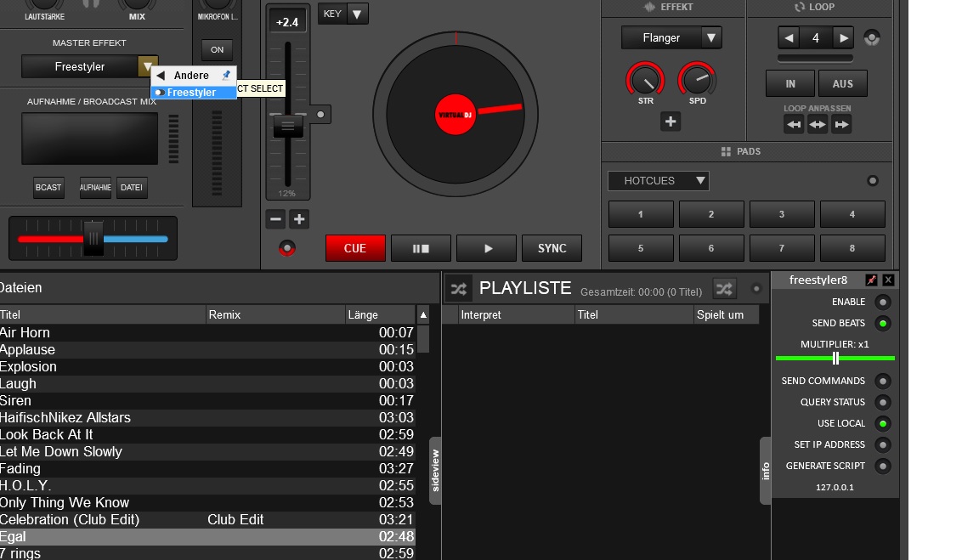This screenshot has width=979, height=560.
Task: Toggle the freestyler8 ENABLE option
Action: tap(883, 303)
